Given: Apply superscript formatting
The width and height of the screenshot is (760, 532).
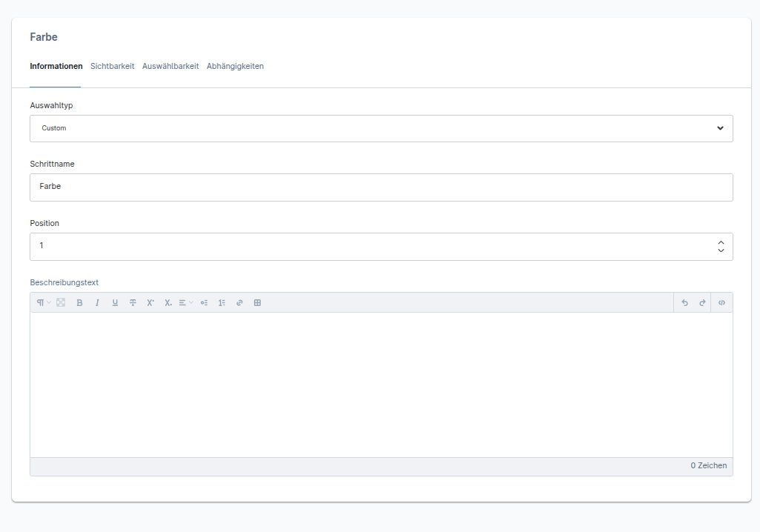Looking at the screenshot, I should tap(150, 302).
